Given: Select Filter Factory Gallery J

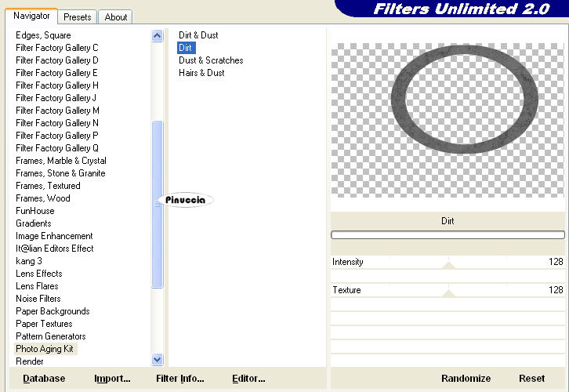Looking at the screenshot, I should click(x=56, y=98).
